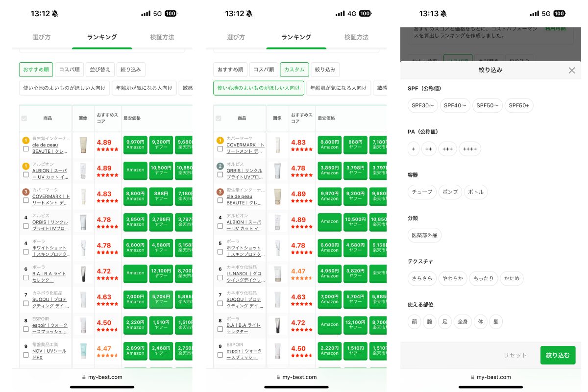588x392 pixels.
Task: Open LUNASOL product link in middle screenshot
Action: tap(245, 276)
